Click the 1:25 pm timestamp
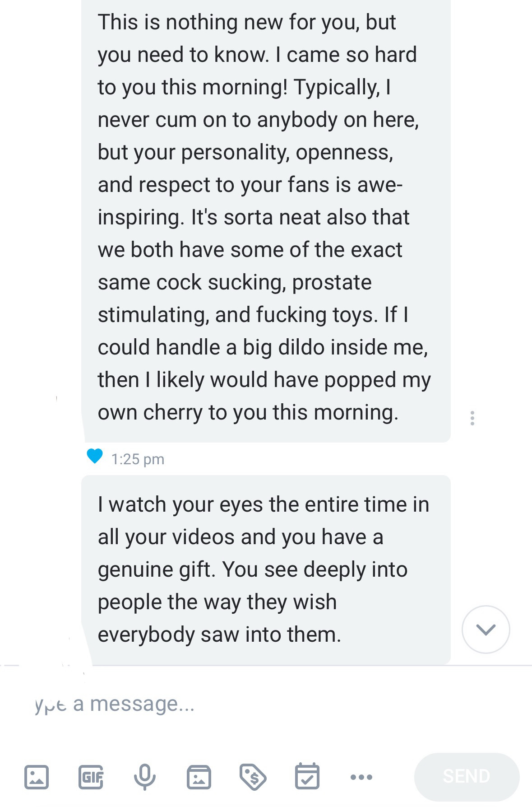532x807 pixels. point(138,459)
